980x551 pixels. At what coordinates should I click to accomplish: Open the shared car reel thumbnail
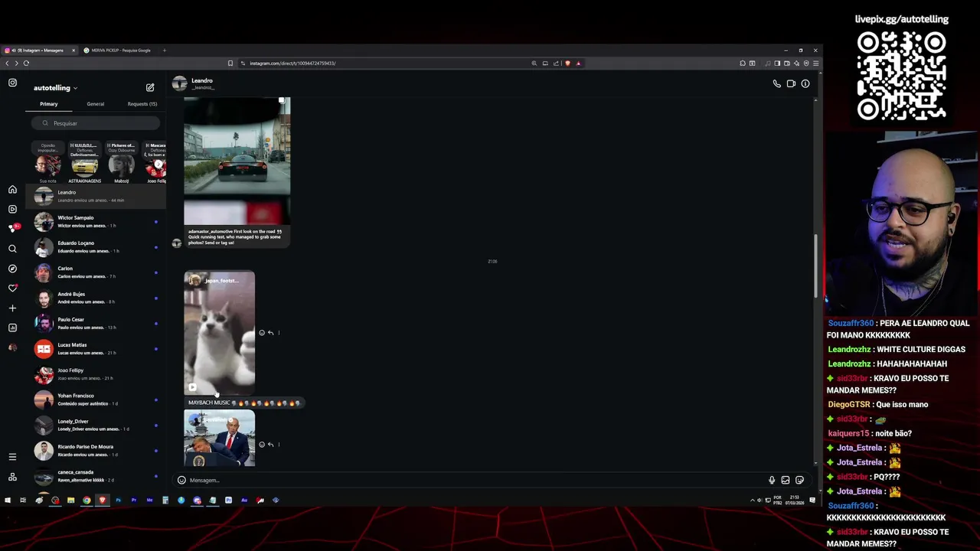click(x=237, y=161)
